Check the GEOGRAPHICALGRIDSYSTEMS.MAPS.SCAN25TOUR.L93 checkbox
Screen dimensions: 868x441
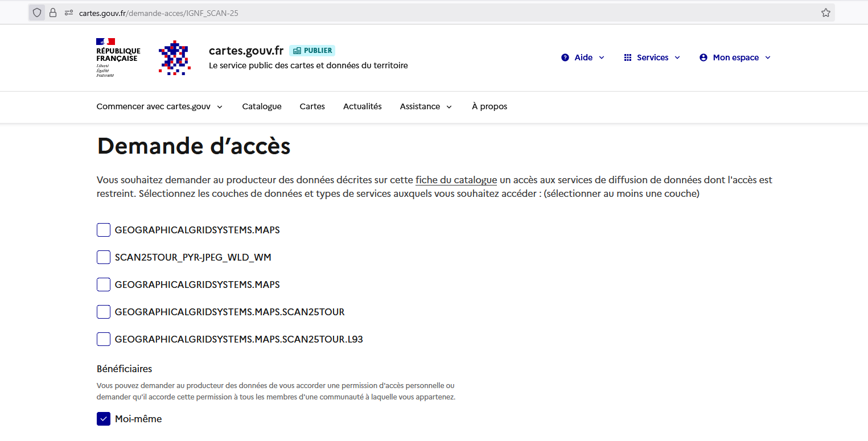103,339
